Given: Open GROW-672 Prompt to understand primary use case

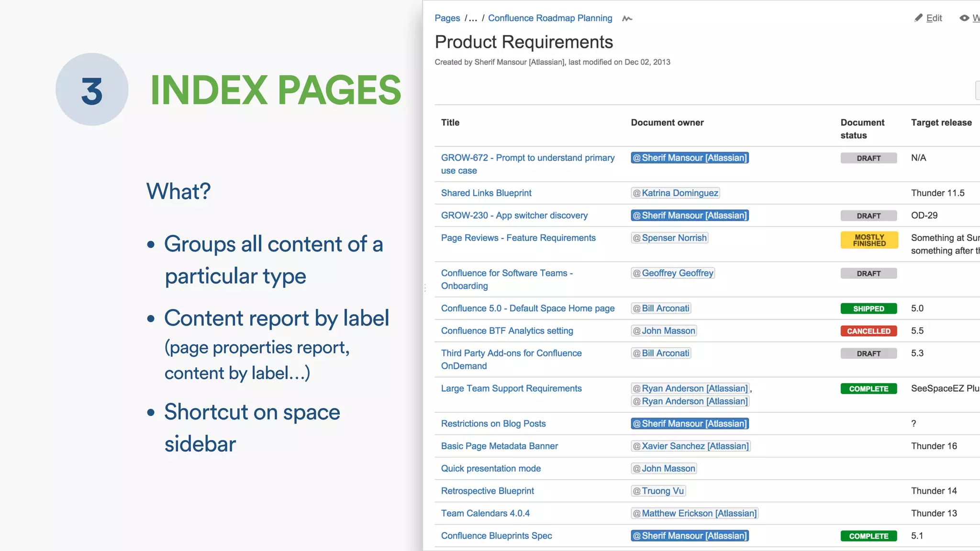Looking at the screenshot, I should click(x=527, y=164).
